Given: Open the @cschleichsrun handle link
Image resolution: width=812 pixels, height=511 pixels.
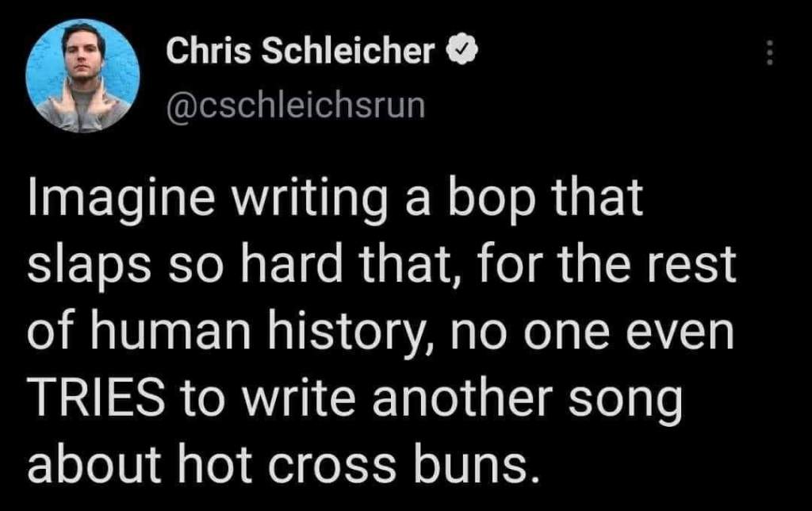Looking at the screenshot, I should [295, 105].
